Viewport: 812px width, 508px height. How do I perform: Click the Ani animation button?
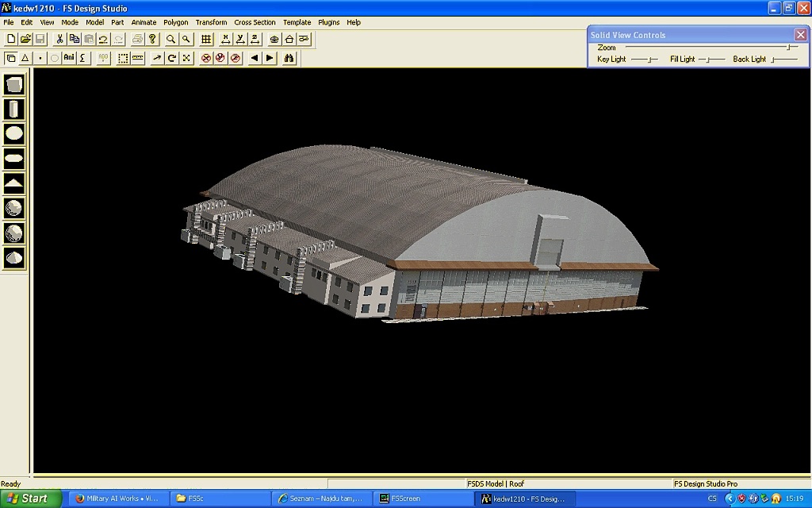click(69, 58)
